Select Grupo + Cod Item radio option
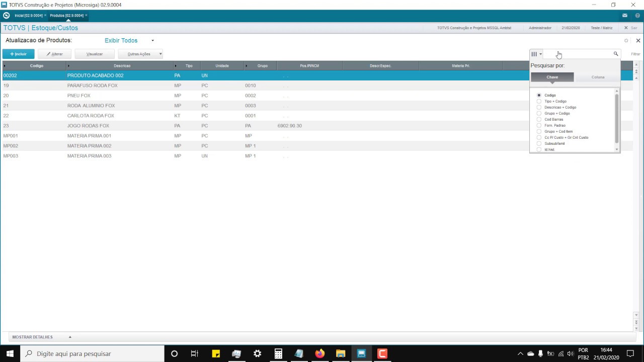Viewport: 644px width, 362px height. [x=539, y=131]
